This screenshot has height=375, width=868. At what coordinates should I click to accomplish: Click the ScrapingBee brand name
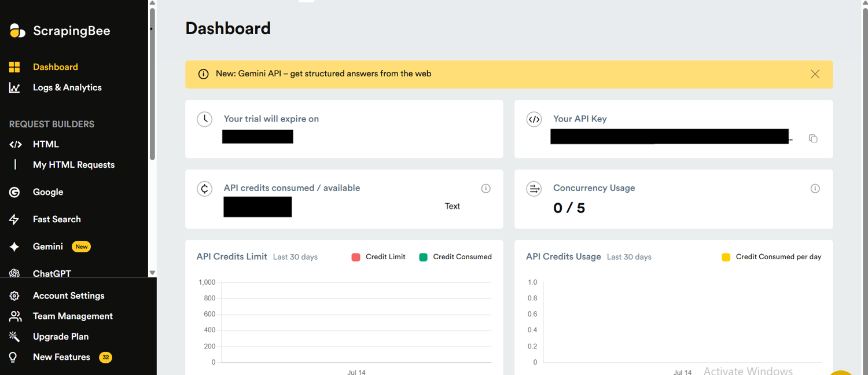click(x=72, y=31)
